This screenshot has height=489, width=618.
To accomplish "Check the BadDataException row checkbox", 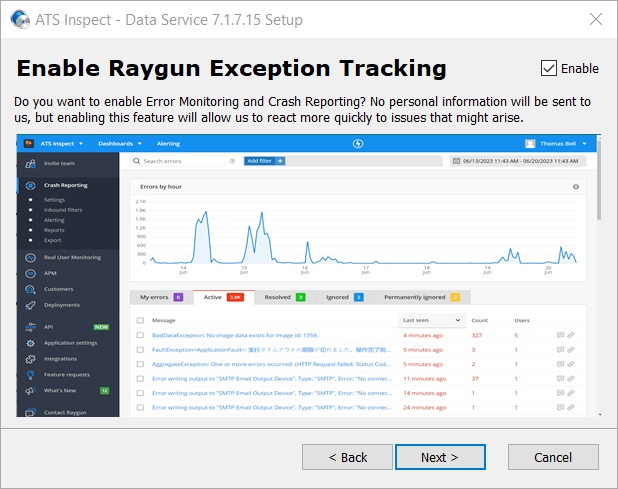I will coord(140,335).
